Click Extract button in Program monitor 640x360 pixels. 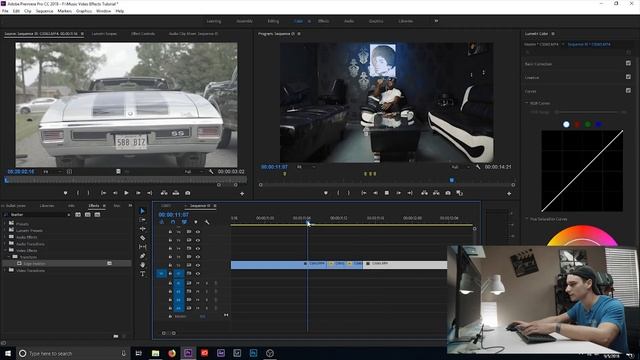coord(436,193)
